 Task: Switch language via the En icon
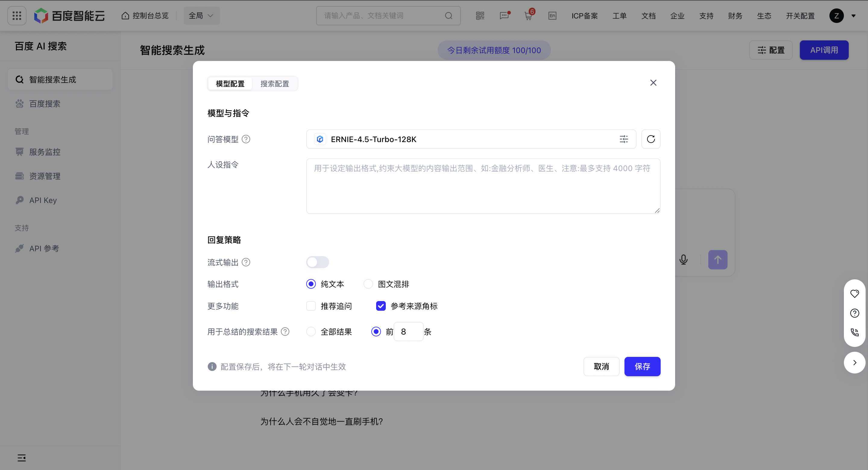click(552, 16)
